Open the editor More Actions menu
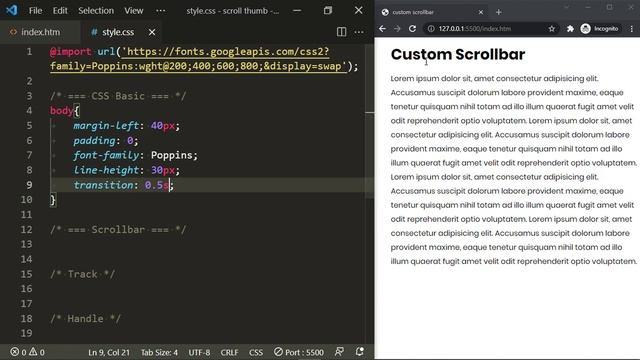 [x=359, y=32]
